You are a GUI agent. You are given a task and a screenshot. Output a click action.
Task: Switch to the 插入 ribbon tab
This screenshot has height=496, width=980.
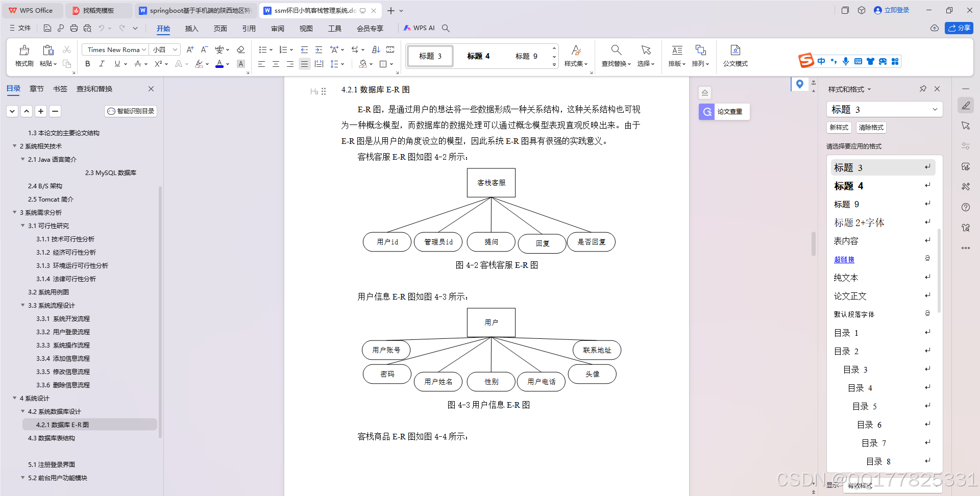point(191,29)
